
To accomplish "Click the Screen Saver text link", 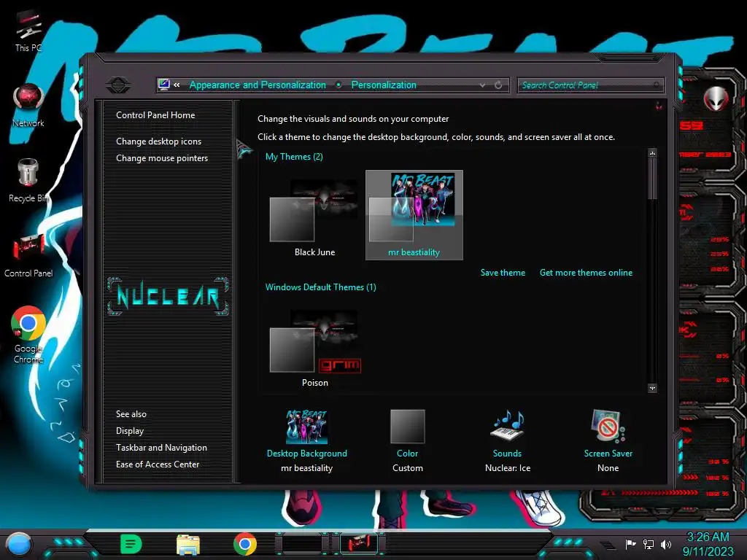I will pyautogui.click(x=608, y=454).
